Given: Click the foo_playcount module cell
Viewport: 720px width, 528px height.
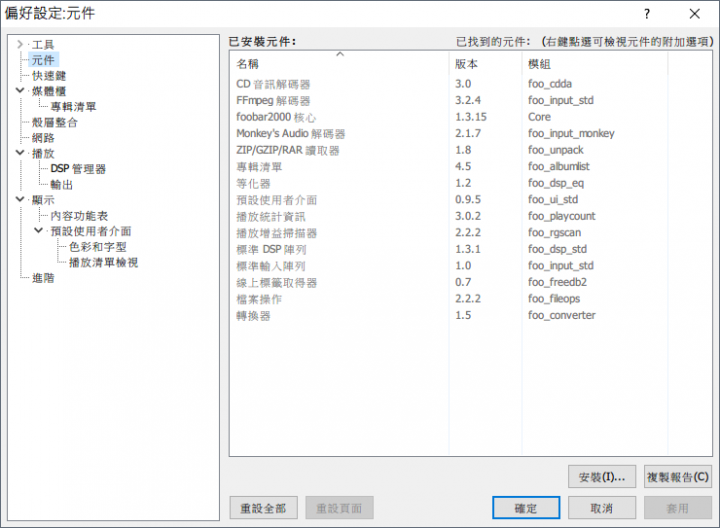Looking at the screenshot, I should [562, 216].
